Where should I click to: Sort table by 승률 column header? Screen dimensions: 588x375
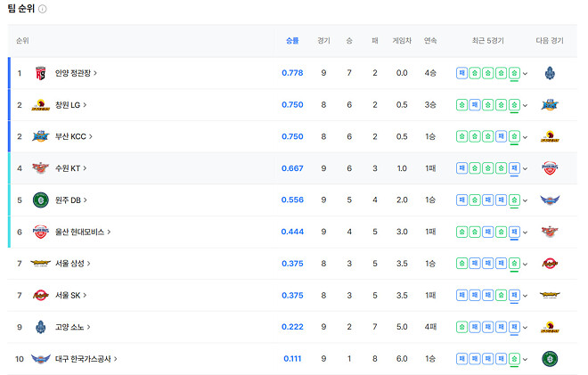click(292, 41)
